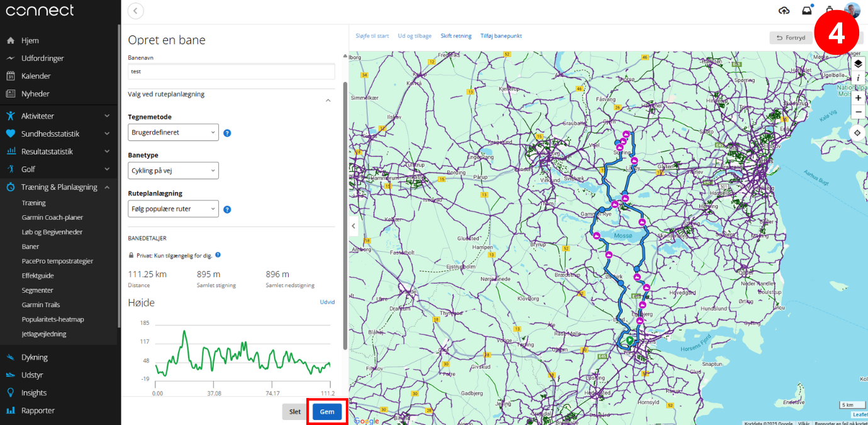Viewport: 868px width, 425px height.
Task: Zoom out on the map with minus icon
Action: (x=858, y=111)
